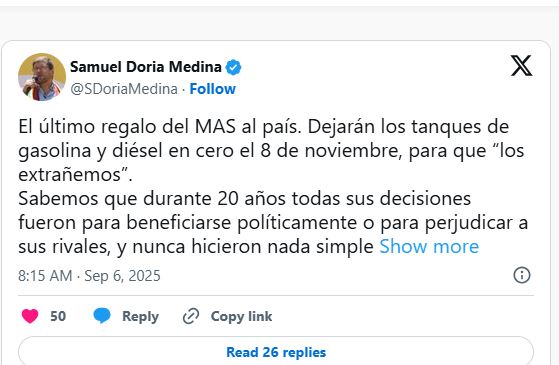Open the info circle icon beside the timestamp
This screenshot has width=559, height=365.
click(x=522, y=275)
